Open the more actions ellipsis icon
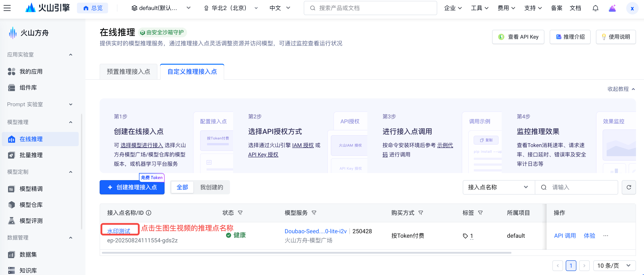This screenshot has height=275, width=644. click(606, 235)
